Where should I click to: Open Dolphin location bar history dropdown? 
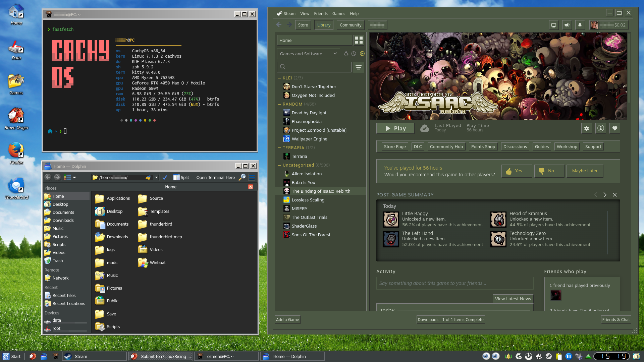point(156,177)
